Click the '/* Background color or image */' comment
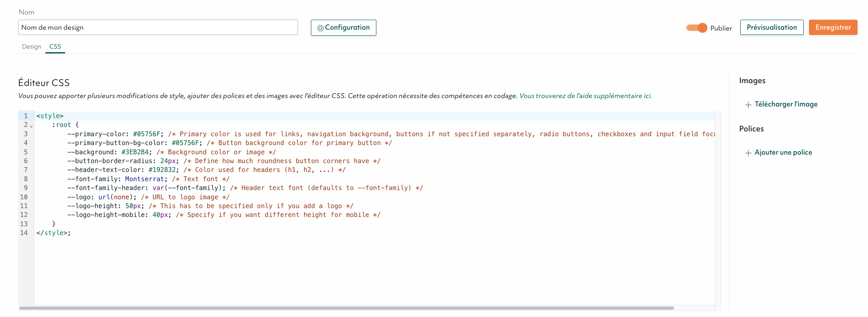The image size is (868, 317). tap(216, 152)
